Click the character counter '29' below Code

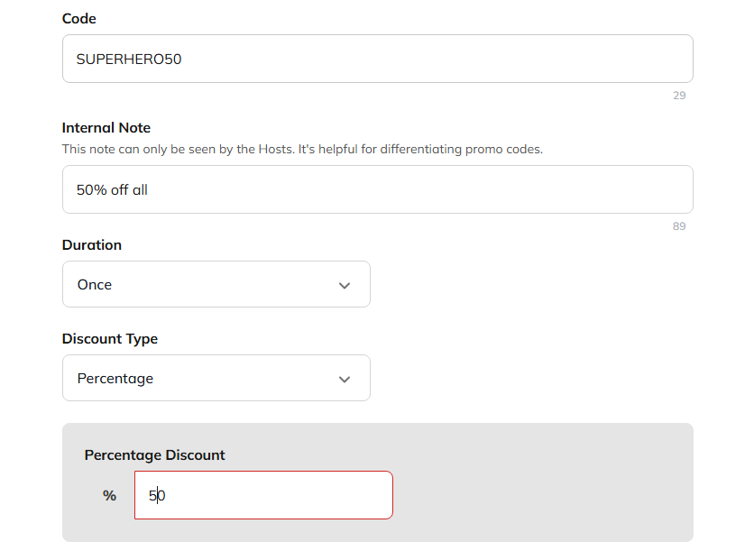679,96
